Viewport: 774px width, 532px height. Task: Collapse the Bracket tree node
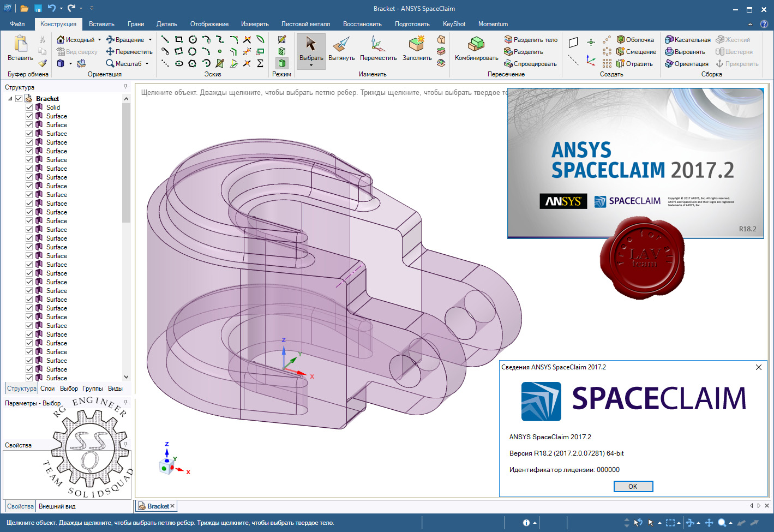10,99
